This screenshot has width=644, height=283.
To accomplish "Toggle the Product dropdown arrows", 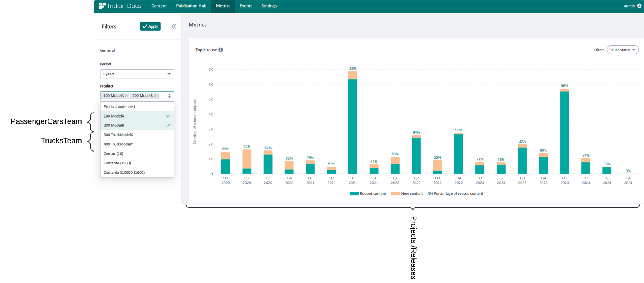I will (169, 96).
